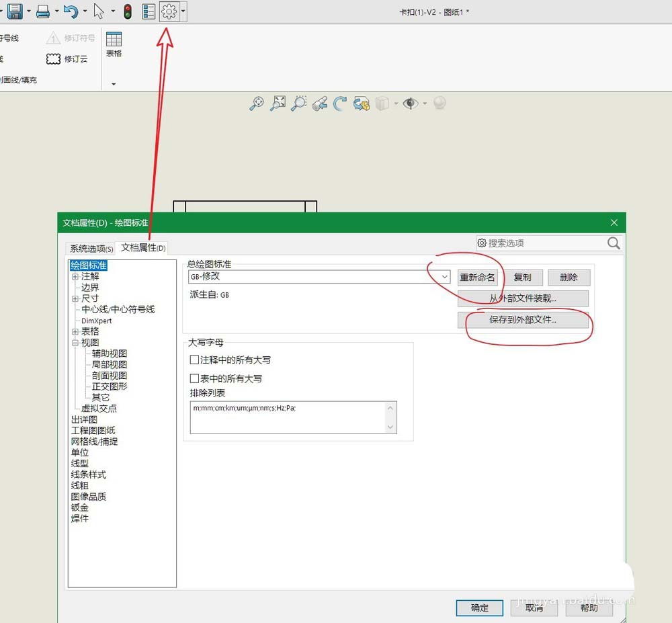Click the hide/show items eye icon

click(x=410, y=103)
